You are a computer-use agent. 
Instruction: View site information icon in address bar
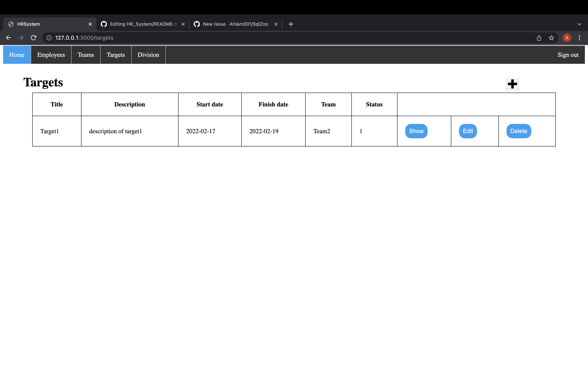[49, 38]
